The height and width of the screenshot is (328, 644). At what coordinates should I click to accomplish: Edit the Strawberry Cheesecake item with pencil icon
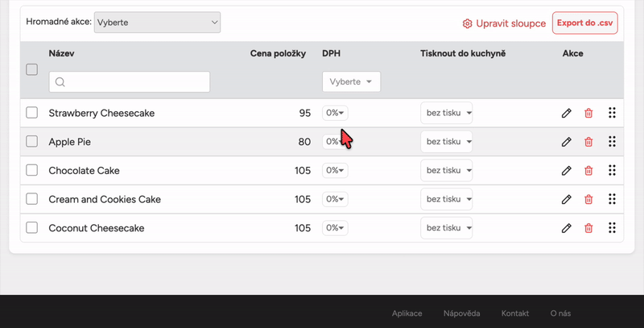(x=567, y=114)
